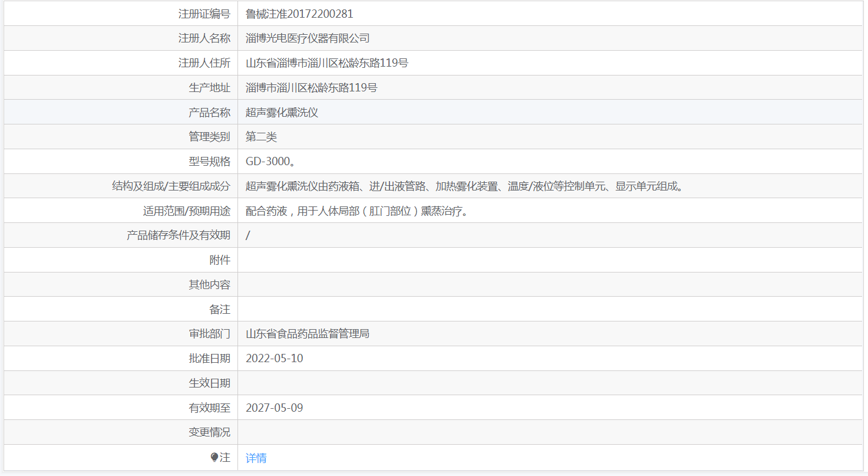The height and width of the screenshot is (476, 868).
Task: Click the 备注 label
Action: pos(220,310)
